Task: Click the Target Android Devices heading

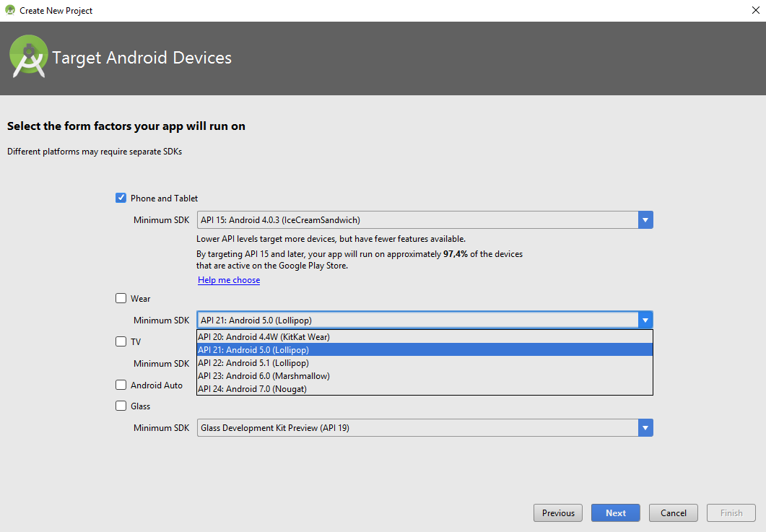Action: (x=142, y=58)
